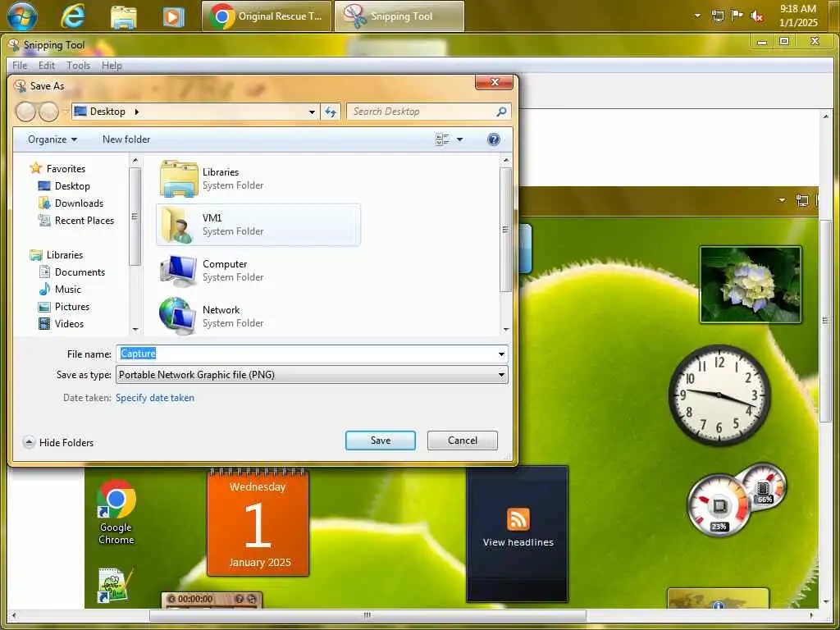The height and width of the screenshot is (630, 840).
Task: Expand the view options dropdown arrow
Action: coord(459,139)
